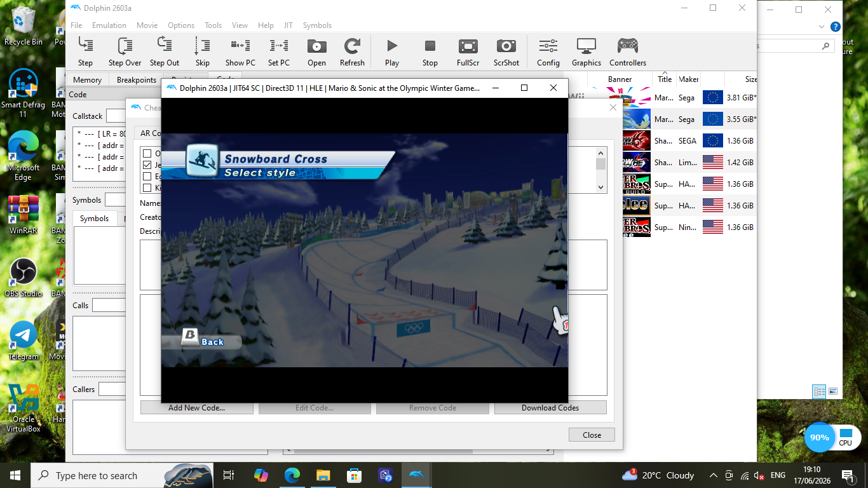Viewport: 868px width, 488px height.
Task: Switch to the Breakpoints tab
Action: tap(137, 80)
